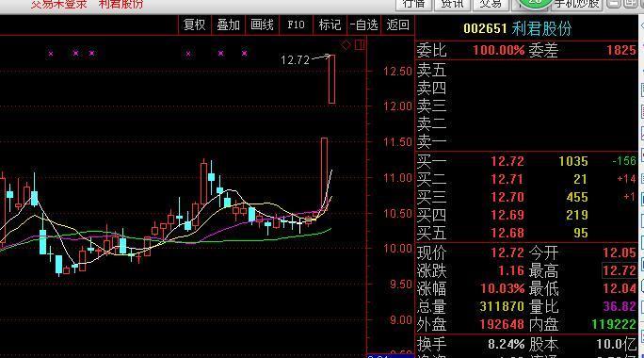Click the 002651 利君股份 stock title
The width and height of the screenshot is (644, 358).
coord(517,28)
